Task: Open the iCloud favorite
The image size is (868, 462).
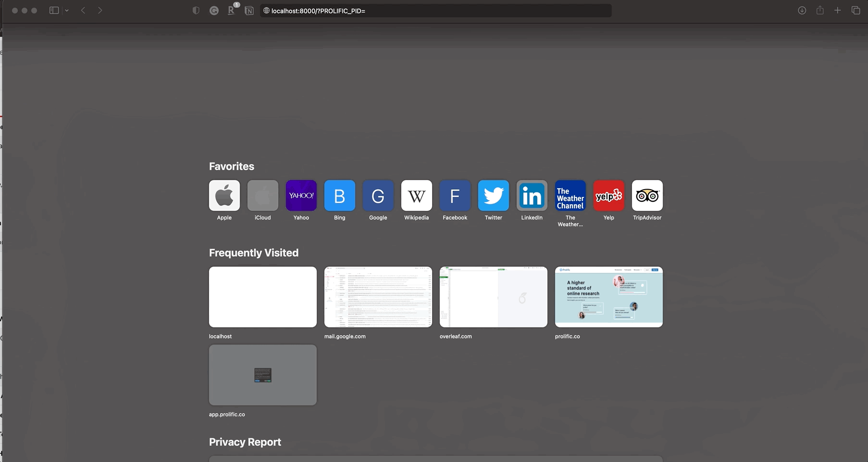Action: point(263,195)
